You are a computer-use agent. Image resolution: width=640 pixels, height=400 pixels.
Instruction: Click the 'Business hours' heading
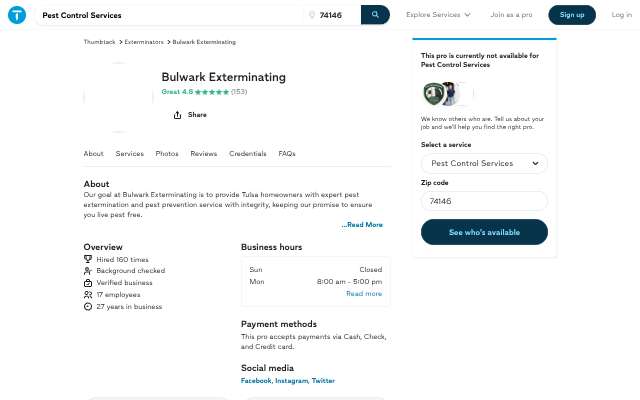click(271, 247)
